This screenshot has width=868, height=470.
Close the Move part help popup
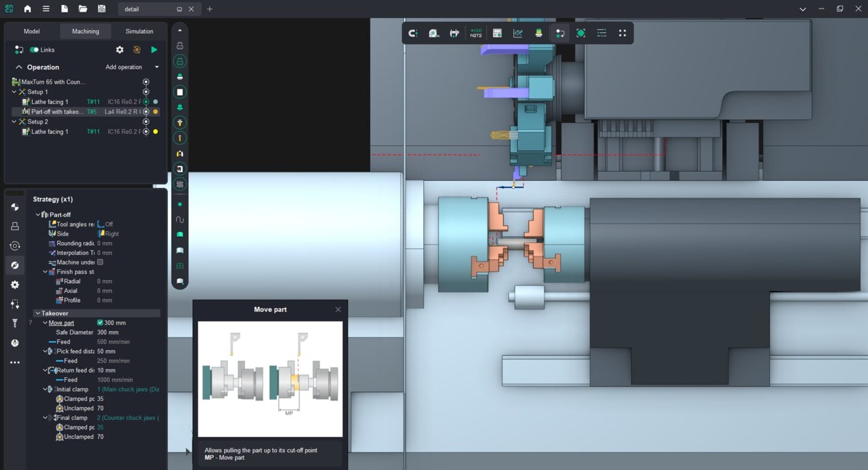pyautogui.click(x=338, y=310)
